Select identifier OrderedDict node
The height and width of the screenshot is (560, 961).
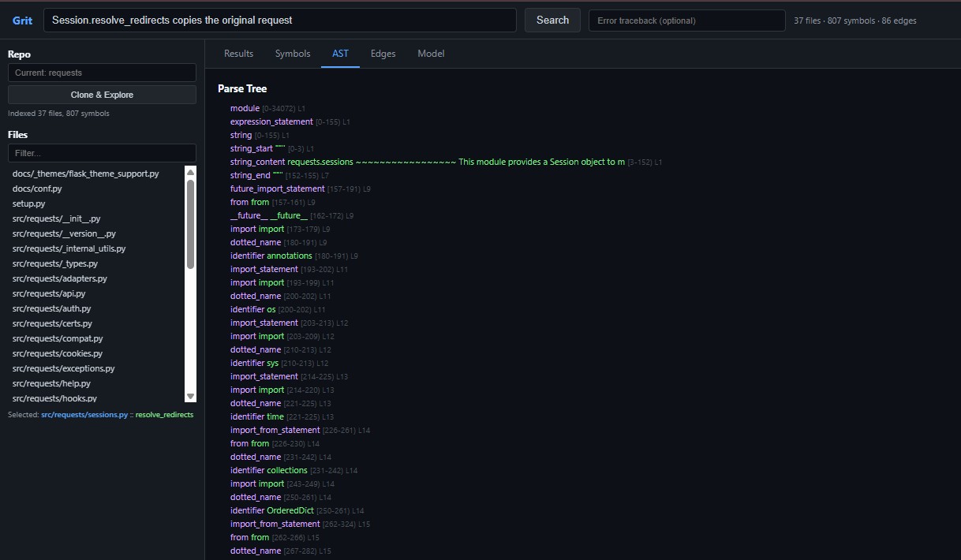[x=297, y=510]
